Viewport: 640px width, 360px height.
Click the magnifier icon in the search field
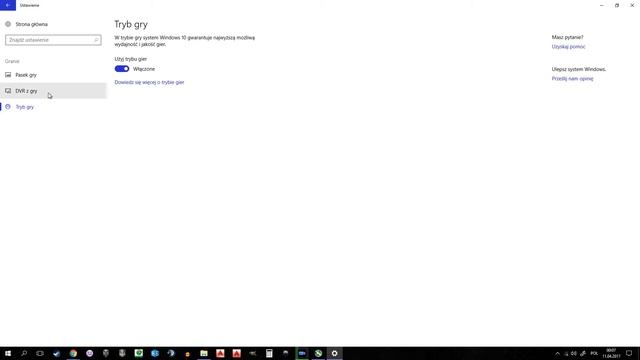(x=96, y=40)
